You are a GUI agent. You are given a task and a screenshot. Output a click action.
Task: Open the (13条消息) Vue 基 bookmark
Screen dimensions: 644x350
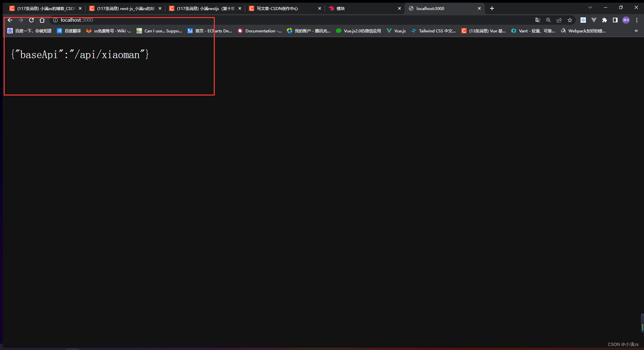[x=484, y=31]
